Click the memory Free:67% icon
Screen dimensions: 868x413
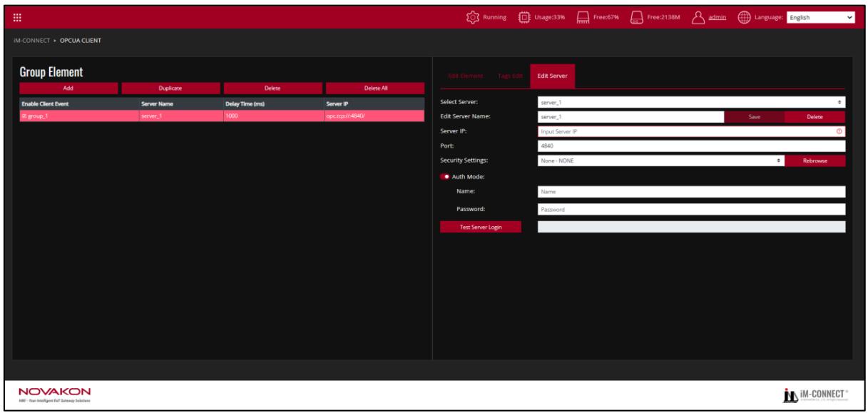pos(581,16)
